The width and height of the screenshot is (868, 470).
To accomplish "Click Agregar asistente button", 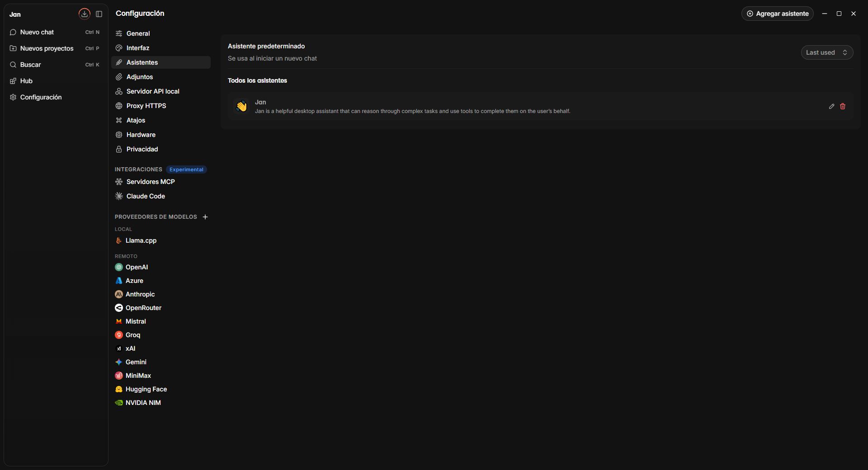I will click(x=777, y=14).
